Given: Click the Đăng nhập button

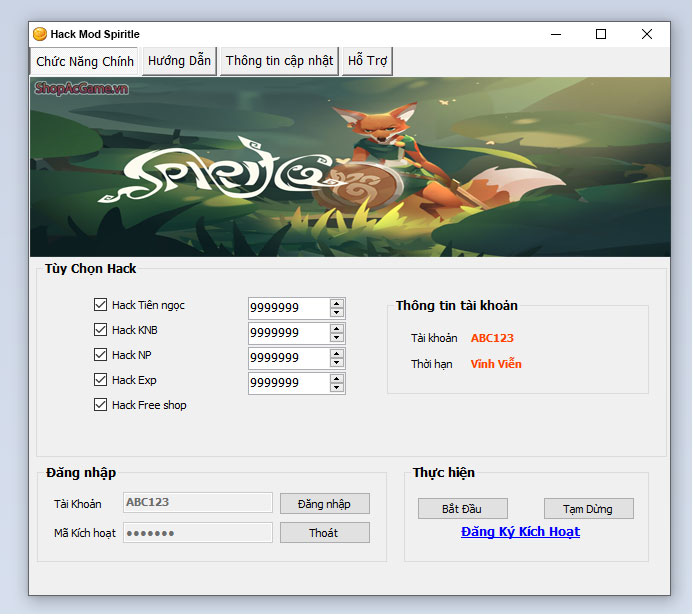Looking at the screenshot, I should click(x=325, y=504).
